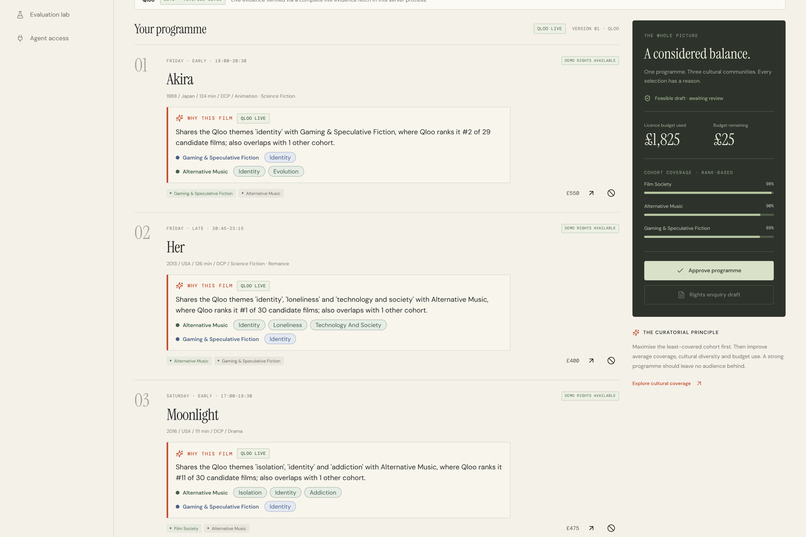The width and height of the screenshot is (806, 537).
Task: Click the Alternative Music coverage bar
Action: [709, 215]
